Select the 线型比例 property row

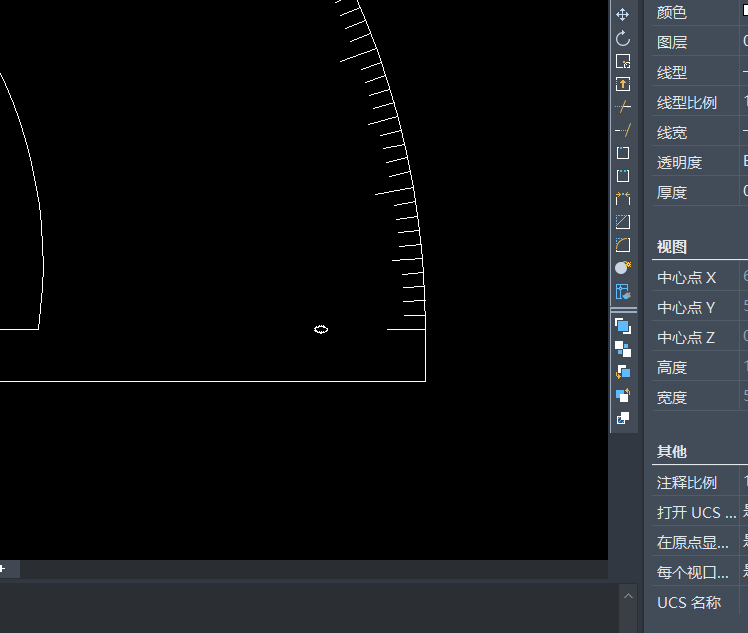(700, 102)
